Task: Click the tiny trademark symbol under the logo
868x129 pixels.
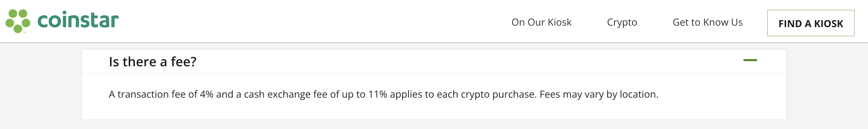Action: (x=24, y=33)
